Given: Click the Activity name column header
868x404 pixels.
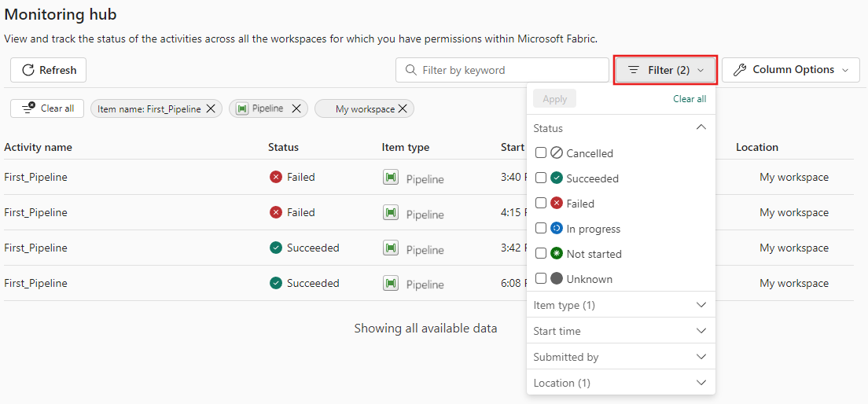Looking at the screenshot, I should [x=39, y=147].
